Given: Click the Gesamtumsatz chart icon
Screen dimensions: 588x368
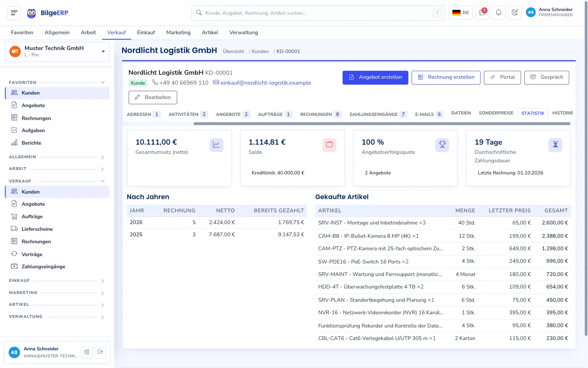Looking at the screenshot, I should pyautogui.click(x=216, y=145).
